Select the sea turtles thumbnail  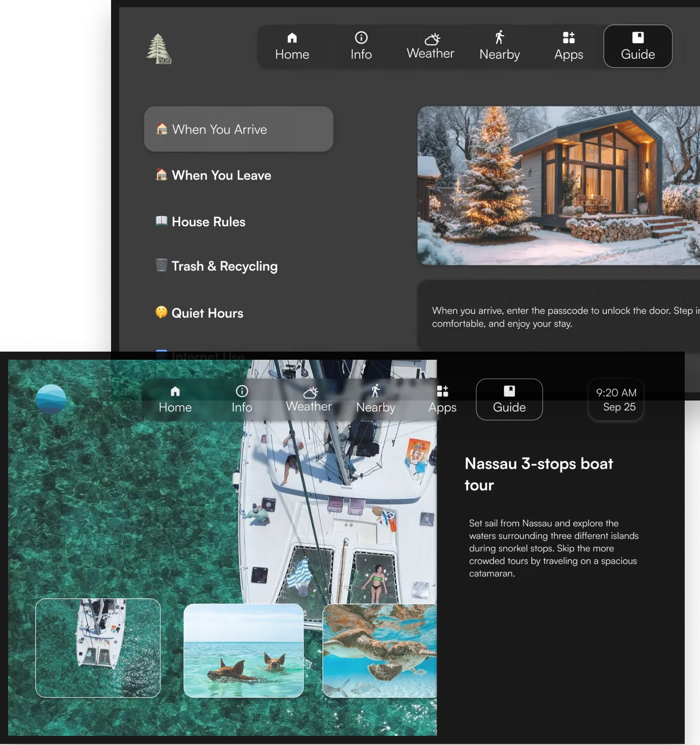(380, 651)
